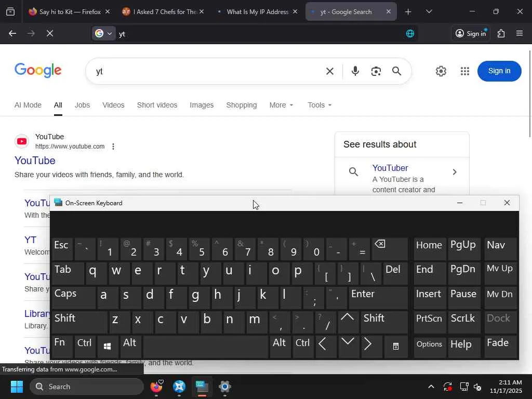This screenshot has width=532, height=399.
Task: Start voice search with microphone icon
Action: [355, 71]
